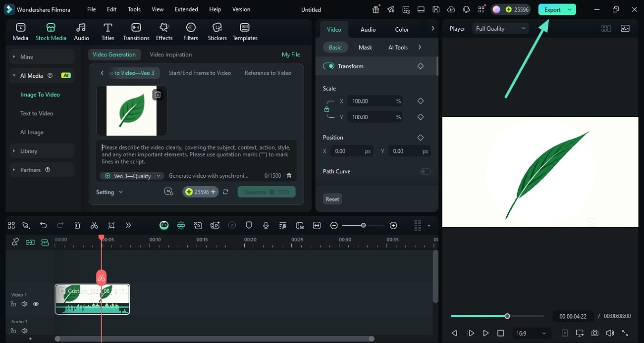Show more timeline tools via double chevron
Viewport: 644px width, 343px height.
(128, 225)
